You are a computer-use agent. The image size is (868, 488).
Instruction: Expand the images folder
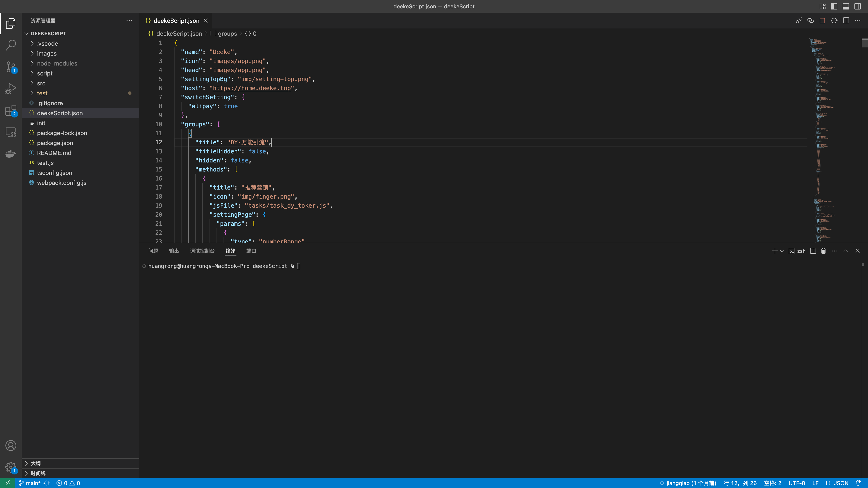(x=47, y=54)
